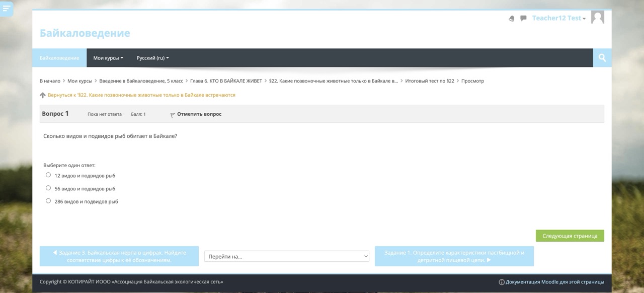Open the Русский (ru) language menu
The width and height of the screenshot is (644, 293).
(152, 58)
